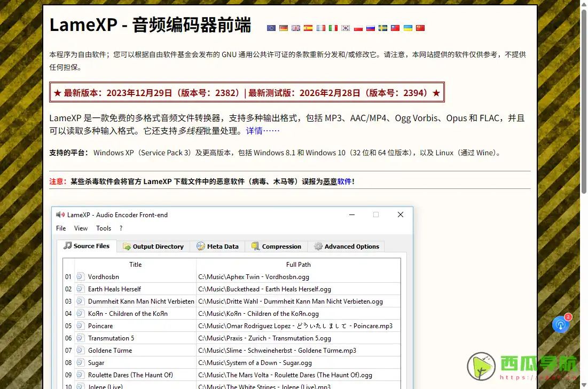Screen dimensions: 588x389
Task: Click the LameXP speaker icon in title bar
Action: click(60, 215)
